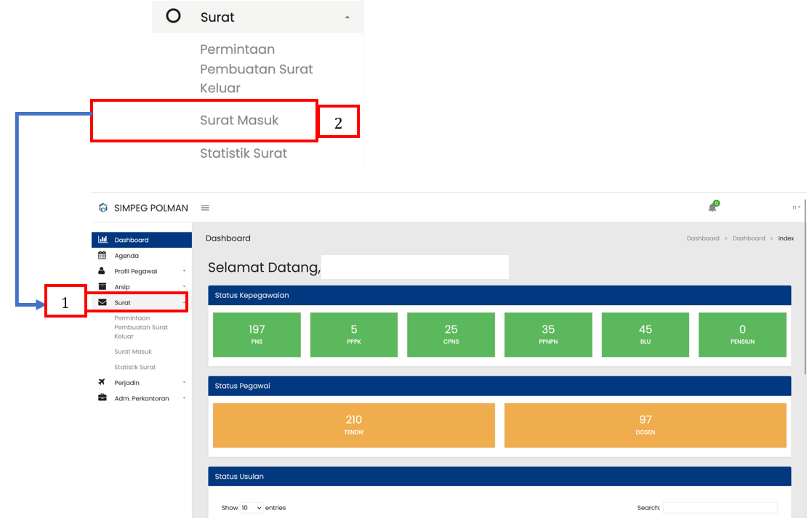Open the notification bell
This screenshot has height=521, width=812.
[712, 208]
